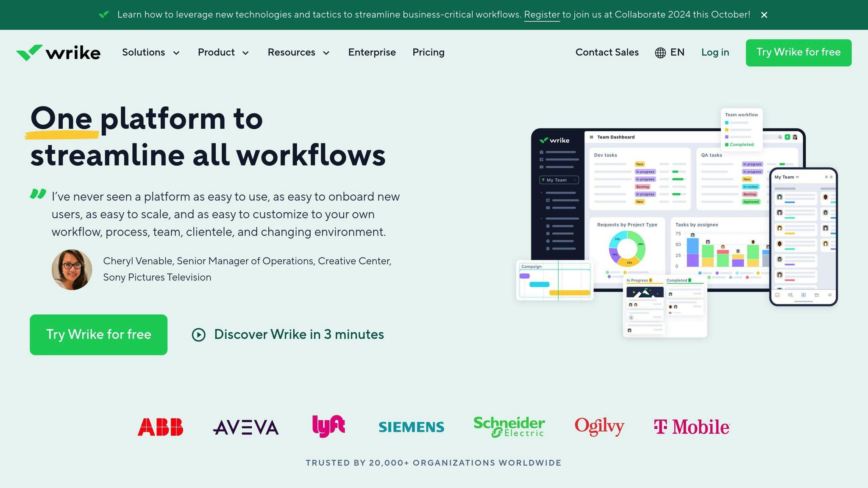Click the T-Mobile logo
This screenshot has width=868, height=488.
coord(691,427)
